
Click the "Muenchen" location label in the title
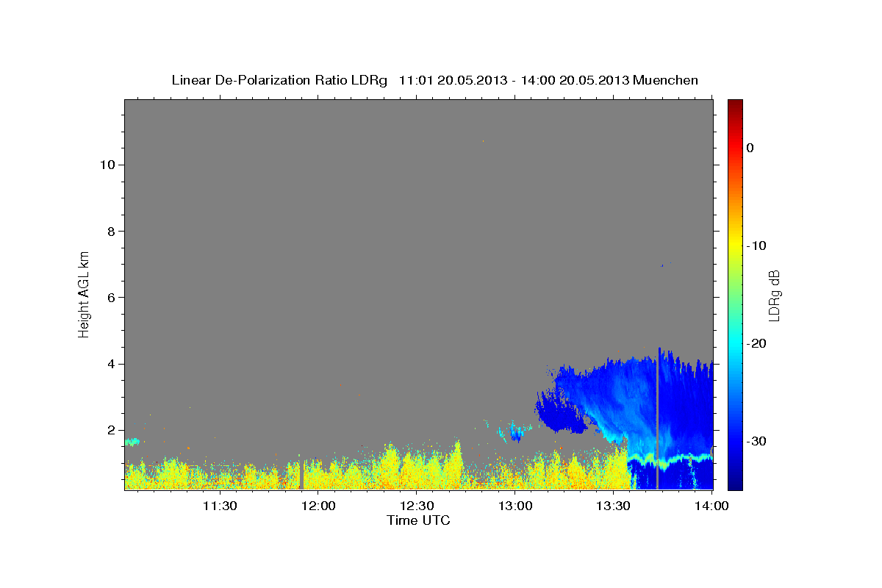coord(667,80)
